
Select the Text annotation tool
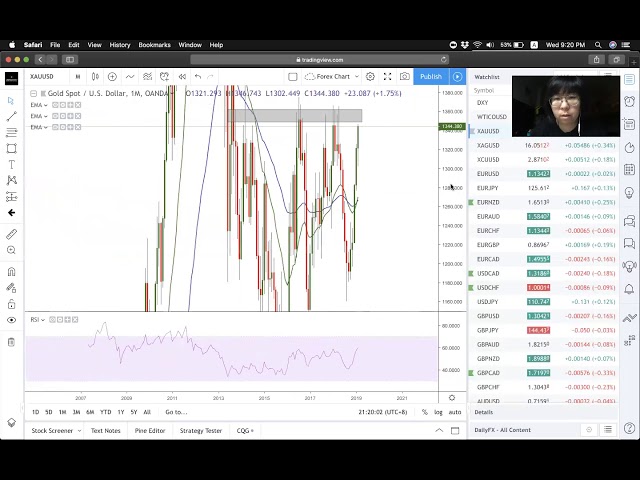11,165
